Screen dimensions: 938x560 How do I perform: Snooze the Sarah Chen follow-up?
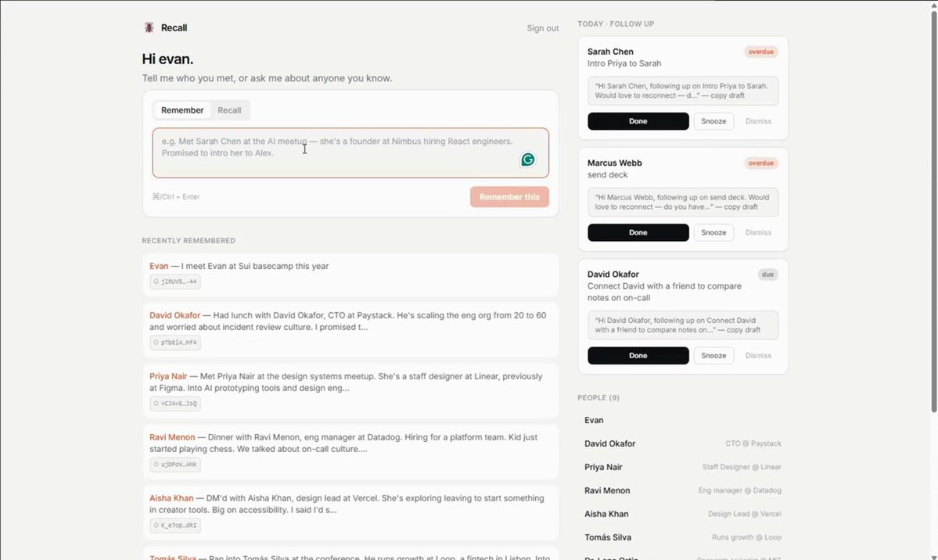click(x=713, y=121)
